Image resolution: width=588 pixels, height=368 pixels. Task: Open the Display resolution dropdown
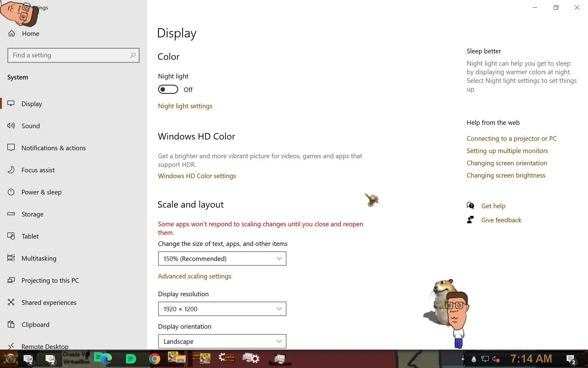click(222, 309)
